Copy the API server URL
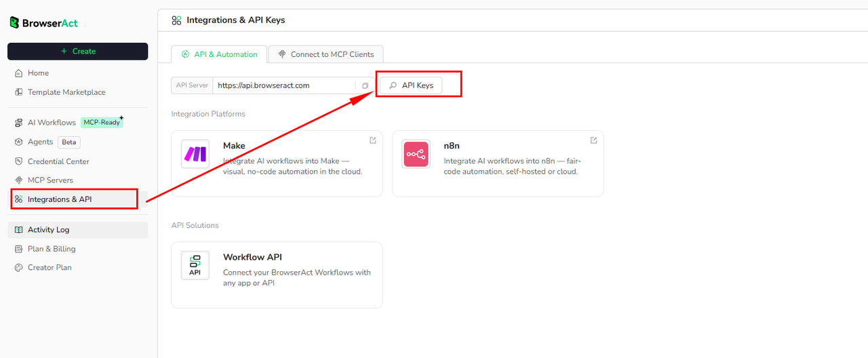The height and width of the screenshot is (358, 868). pos(365,85)
